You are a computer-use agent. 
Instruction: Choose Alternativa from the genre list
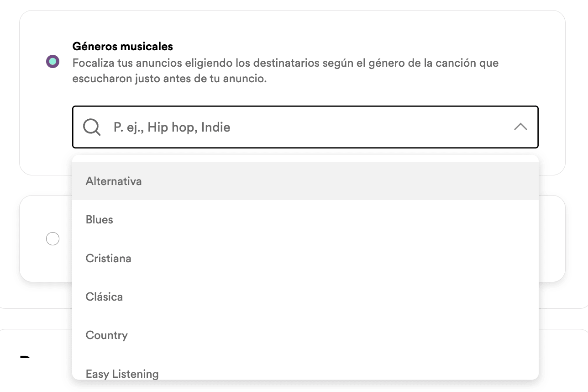[113, 181]
